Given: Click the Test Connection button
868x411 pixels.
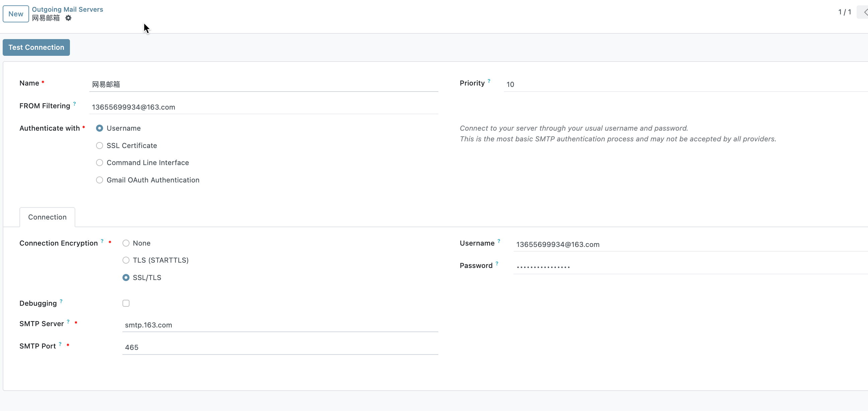Looking at the screenshot, I should (36, 47).
